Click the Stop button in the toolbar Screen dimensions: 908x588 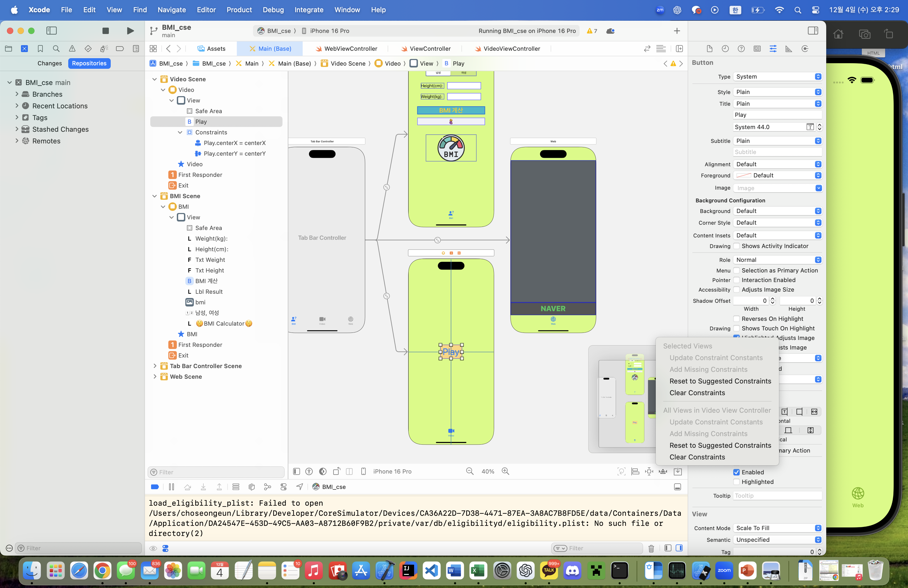click(106, 31)
